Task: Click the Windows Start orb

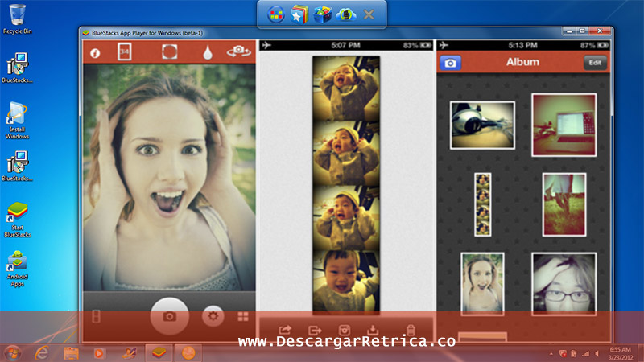Action: click(12, 353)
